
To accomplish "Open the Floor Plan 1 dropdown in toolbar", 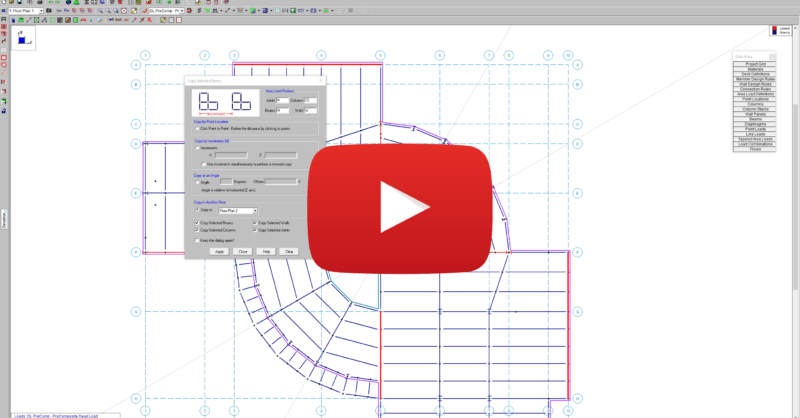I will tap(41, 12).
